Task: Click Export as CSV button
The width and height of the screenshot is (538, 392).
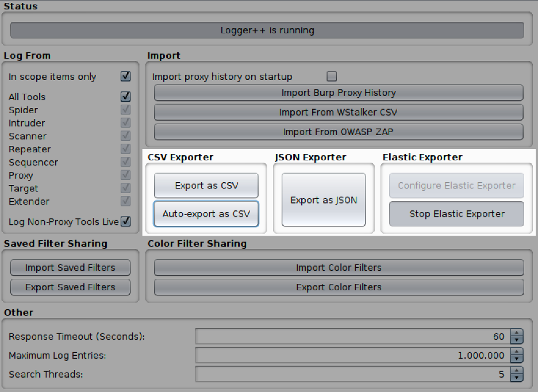Action: [x=206, y=185]
